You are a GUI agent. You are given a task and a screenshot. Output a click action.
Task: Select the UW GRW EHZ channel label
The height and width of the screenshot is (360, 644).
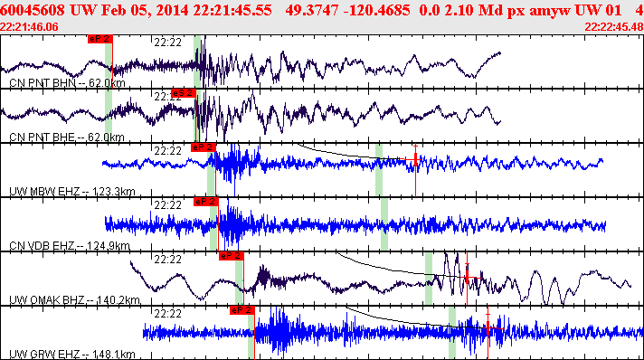[x=71, y=355]
